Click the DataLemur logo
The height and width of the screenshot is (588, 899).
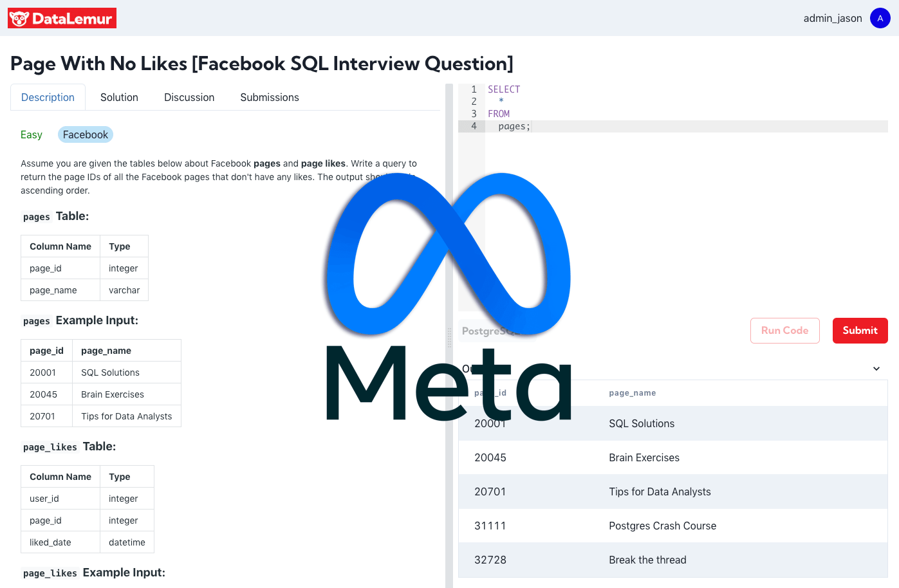click(62, 18)
